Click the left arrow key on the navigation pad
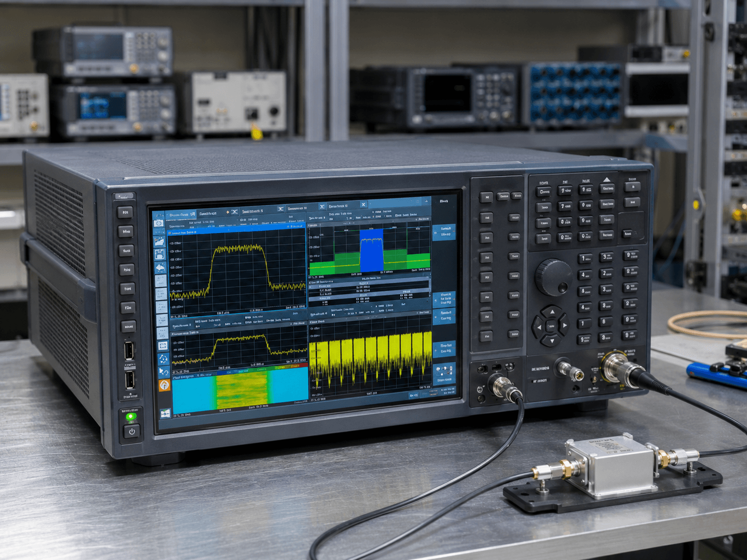Image resolution: width=747 pixels, height=560 pixels. click(539, 326)
